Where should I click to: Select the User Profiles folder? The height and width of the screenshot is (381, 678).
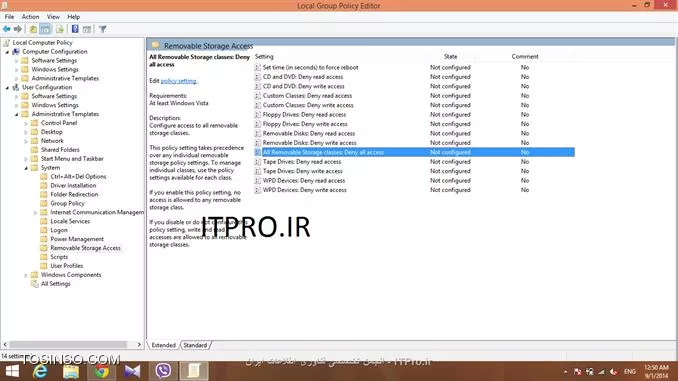(x=67, y=266)
